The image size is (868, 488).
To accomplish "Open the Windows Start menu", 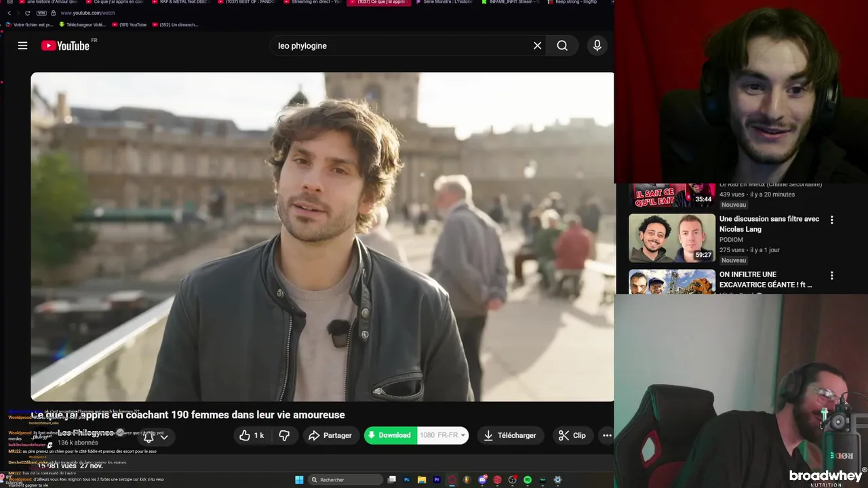I will tap(299, 480).
